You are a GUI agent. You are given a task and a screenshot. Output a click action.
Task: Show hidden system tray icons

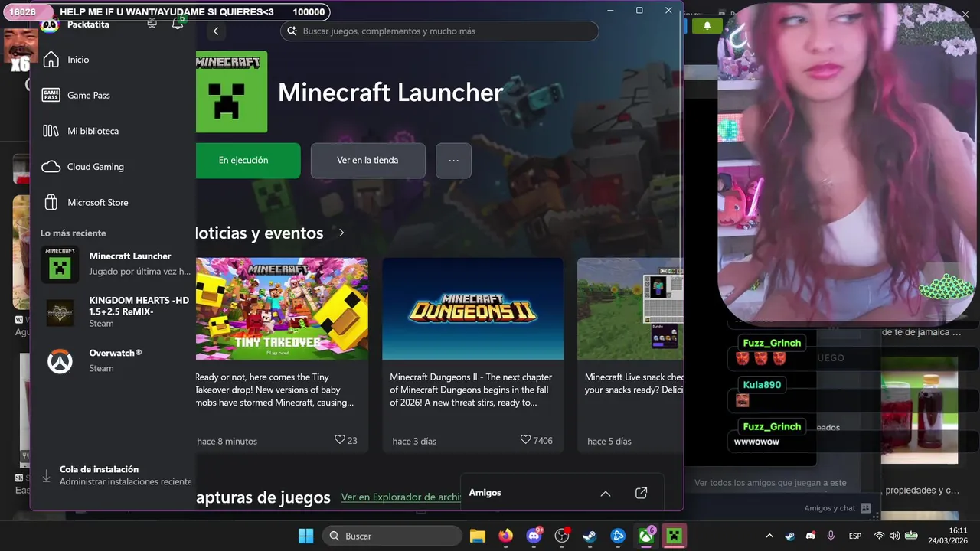(769, 536)
